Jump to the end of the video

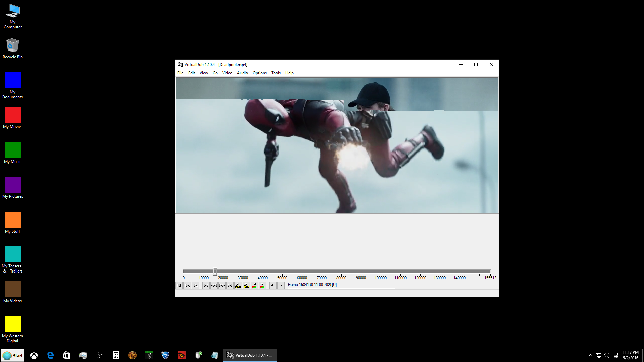[x=230, y=286]
